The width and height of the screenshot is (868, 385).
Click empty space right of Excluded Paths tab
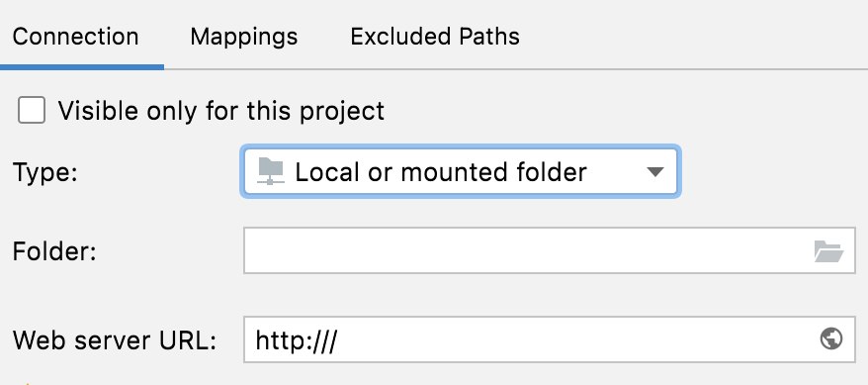point(692,37)
